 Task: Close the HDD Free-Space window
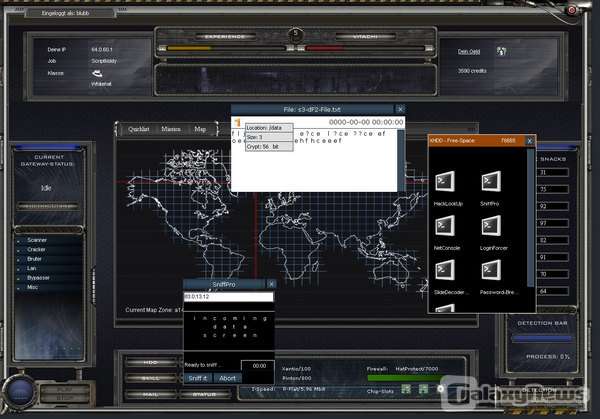click(530, 141)
